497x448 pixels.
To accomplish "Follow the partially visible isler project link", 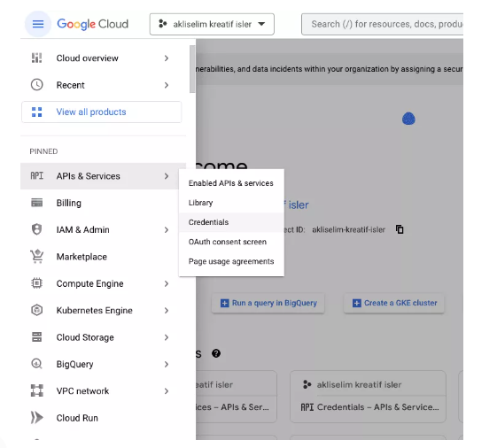I will point(296,205).
